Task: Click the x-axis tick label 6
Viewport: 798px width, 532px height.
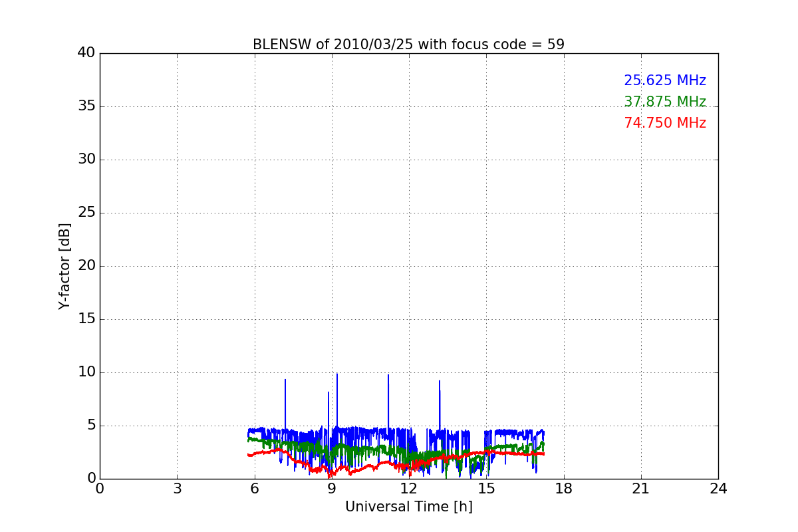Action: 254,489
